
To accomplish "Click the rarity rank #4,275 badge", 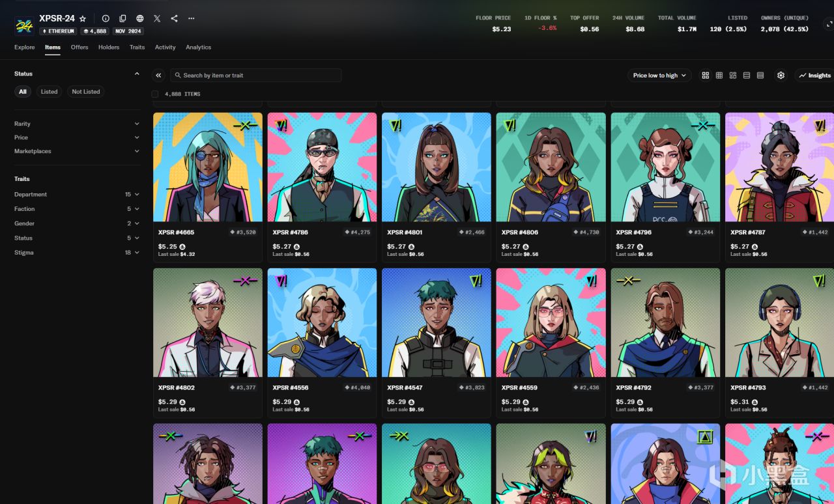I will (x=358, y=232).
